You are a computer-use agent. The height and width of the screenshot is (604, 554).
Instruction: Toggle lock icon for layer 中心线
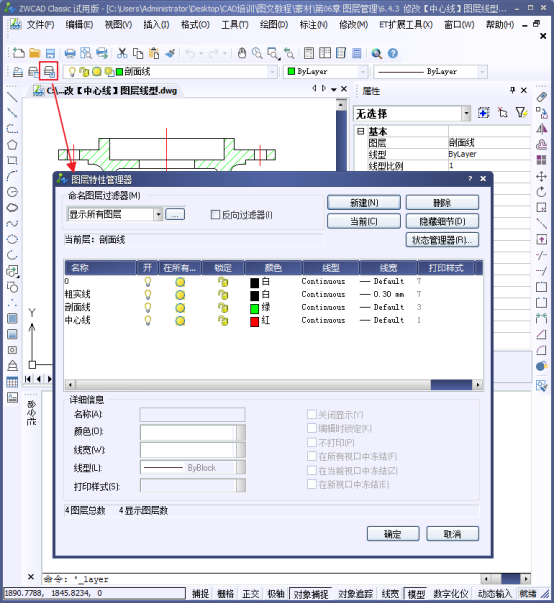(x=223, y=320)
